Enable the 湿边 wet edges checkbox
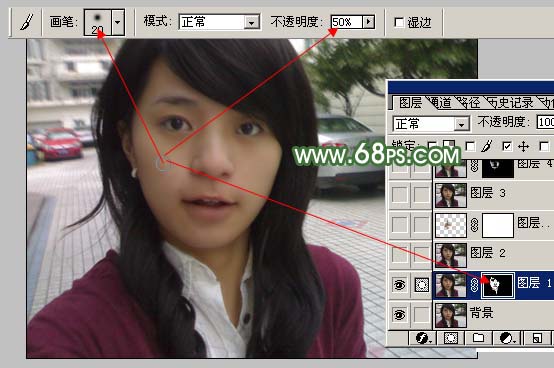 pyautogui.click(x=399, y=23)
